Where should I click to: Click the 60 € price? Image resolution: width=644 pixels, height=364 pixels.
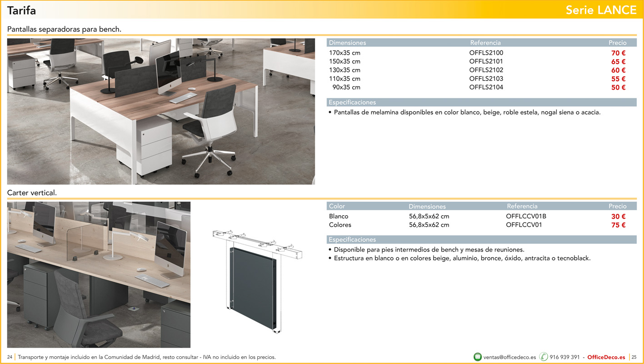point(619,71)
